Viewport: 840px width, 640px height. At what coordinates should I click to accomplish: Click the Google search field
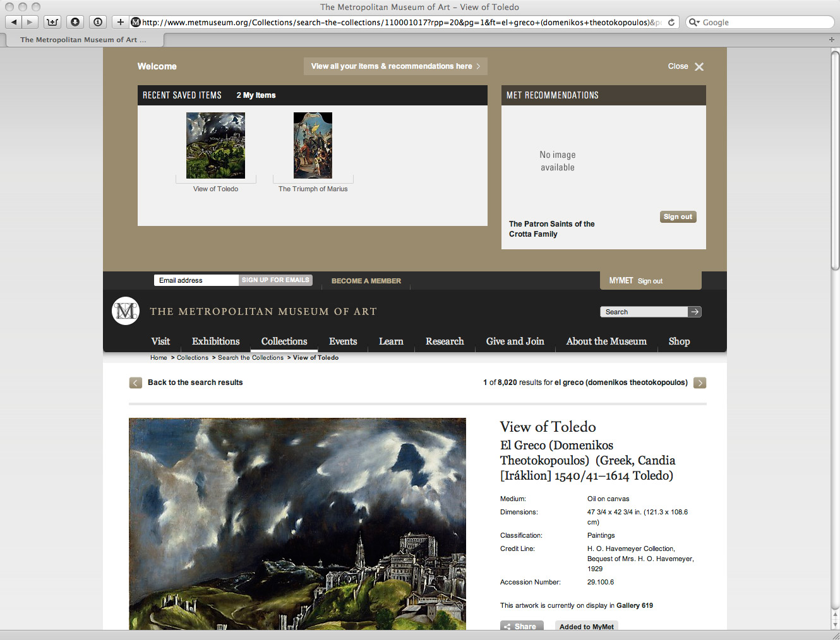pos(760,22)
